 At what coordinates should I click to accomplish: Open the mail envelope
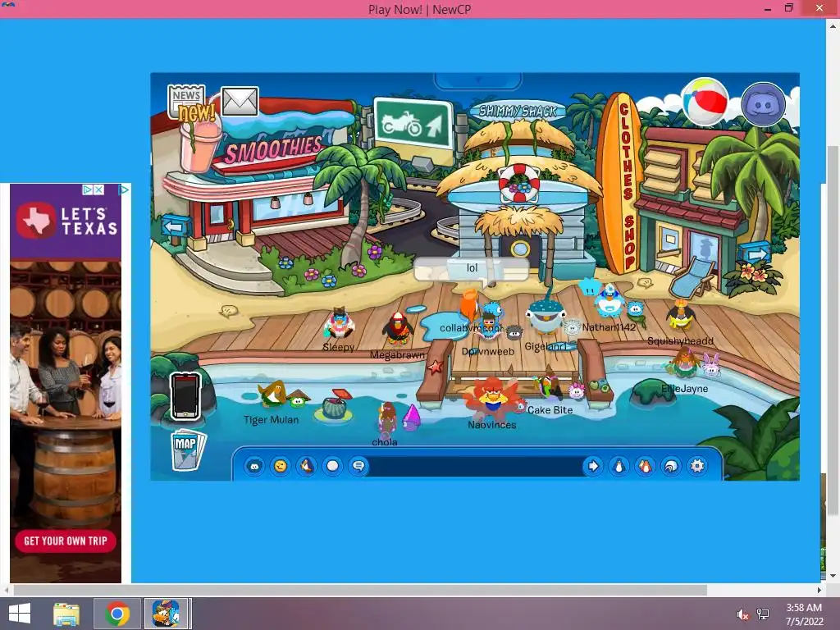pyautogui.click(x=240, y=101)
